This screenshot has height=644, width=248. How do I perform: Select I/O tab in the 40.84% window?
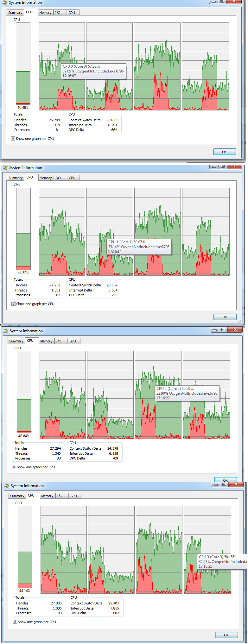[x=59, y=341]
